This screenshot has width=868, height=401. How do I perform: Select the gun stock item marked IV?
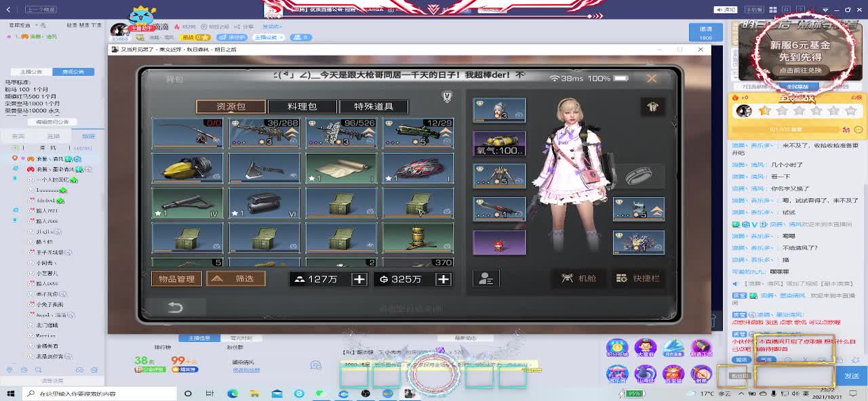(x=187, y=203)
